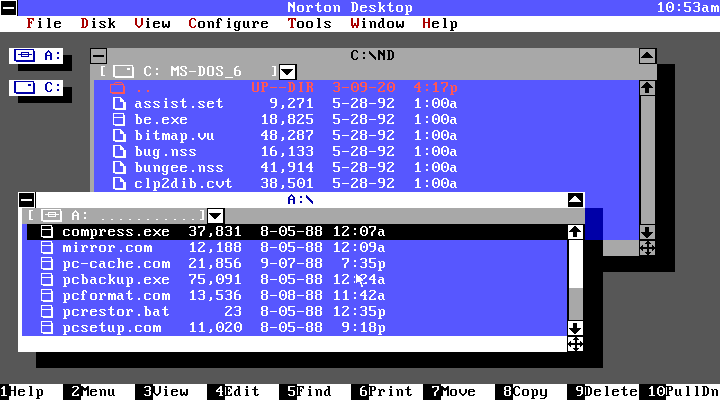Click the file icon beside bungee.nss
The height and width of the screenshot is (400, 720).
[119, 168]
